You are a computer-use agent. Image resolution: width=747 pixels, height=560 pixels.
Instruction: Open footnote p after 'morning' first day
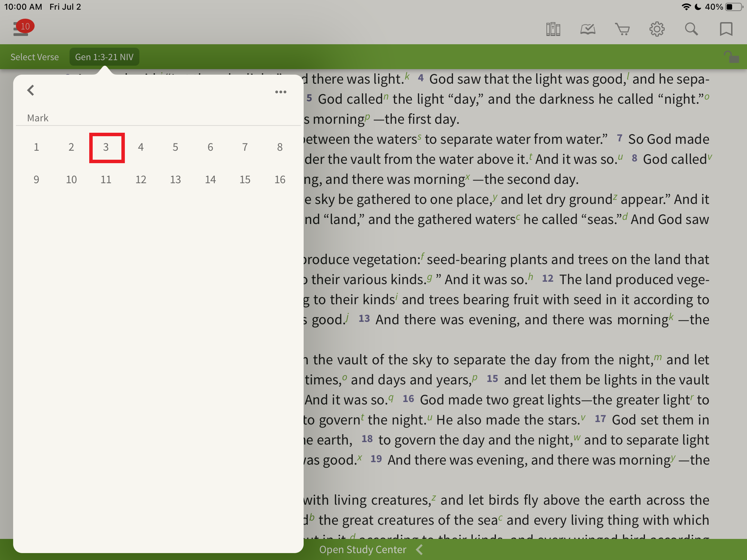[367, 117]
